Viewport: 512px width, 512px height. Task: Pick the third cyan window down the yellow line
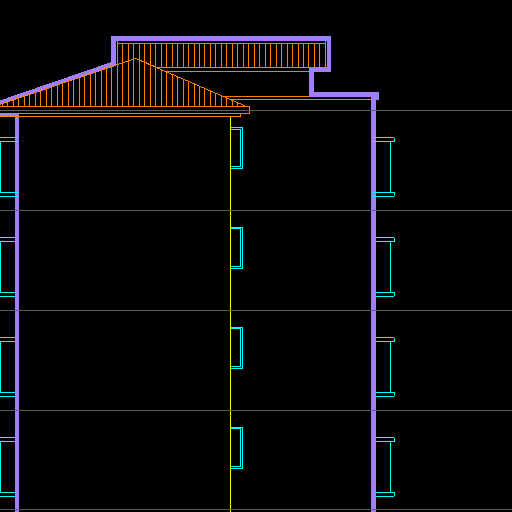[x=237, y=348]
